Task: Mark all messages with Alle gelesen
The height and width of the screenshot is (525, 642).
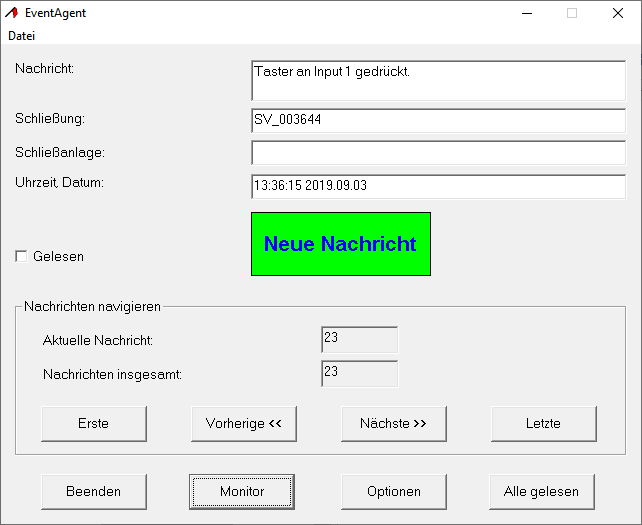Action: tap(543, 491)
